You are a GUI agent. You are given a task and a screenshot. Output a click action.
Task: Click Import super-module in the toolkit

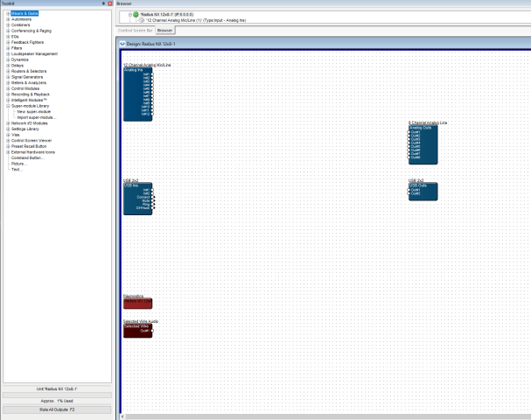38,117
